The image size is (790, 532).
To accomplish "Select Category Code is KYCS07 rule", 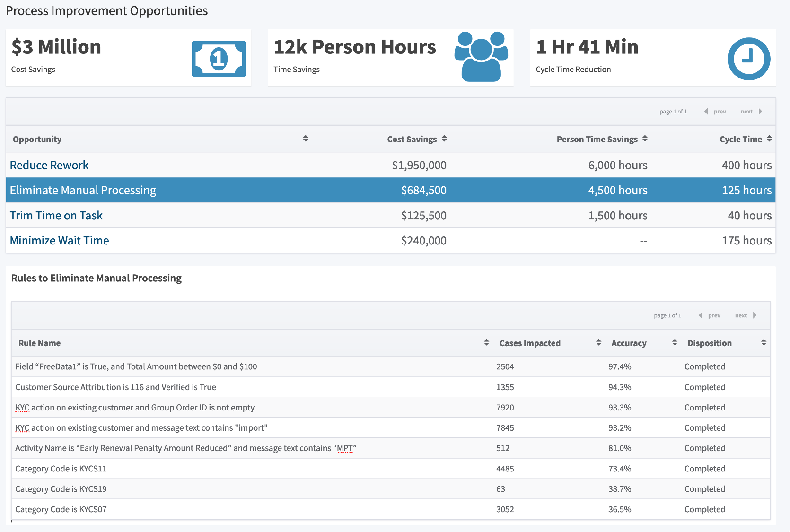I will point(391,509).
